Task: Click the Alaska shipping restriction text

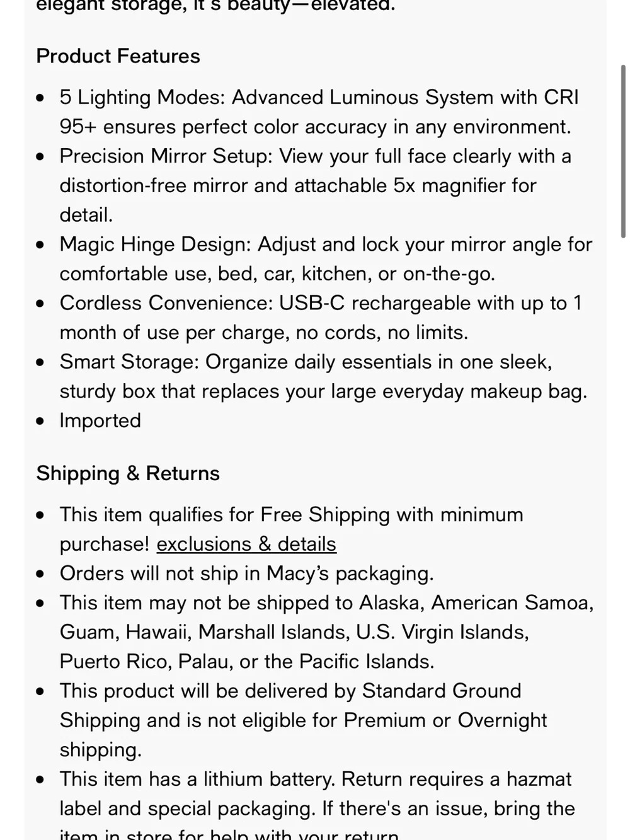Action: point(326,632)
